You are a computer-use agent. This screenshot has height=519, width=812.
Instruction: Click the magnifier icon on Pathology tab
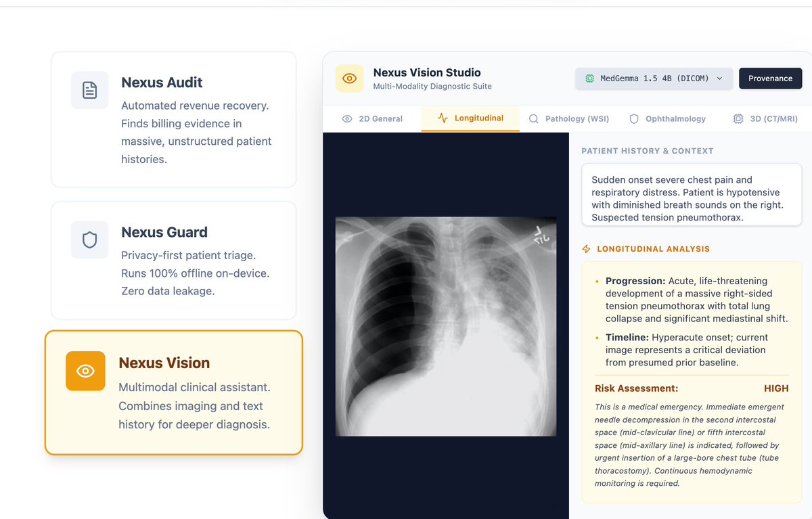click(534, 118)
